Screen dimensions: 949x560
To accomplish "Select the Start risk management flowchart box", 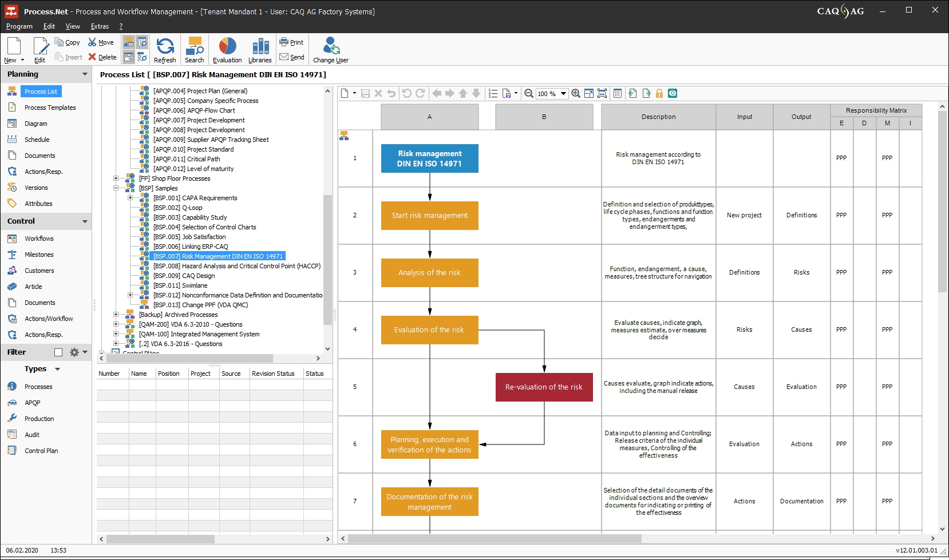I will [x=430, y=216].
